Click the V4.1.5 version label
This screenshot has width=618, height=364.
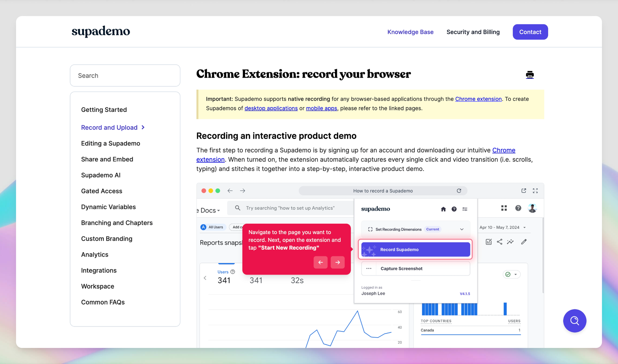point(465,294)
